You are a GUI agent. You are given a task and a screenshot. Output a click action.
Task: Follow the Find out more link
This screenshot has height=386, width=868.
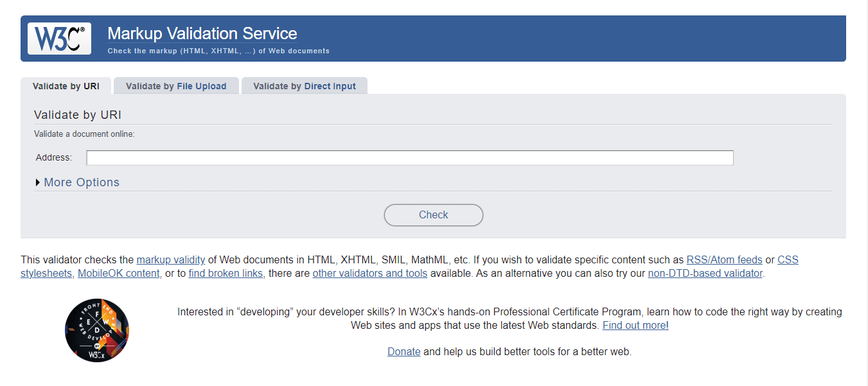tap(635, 325)
